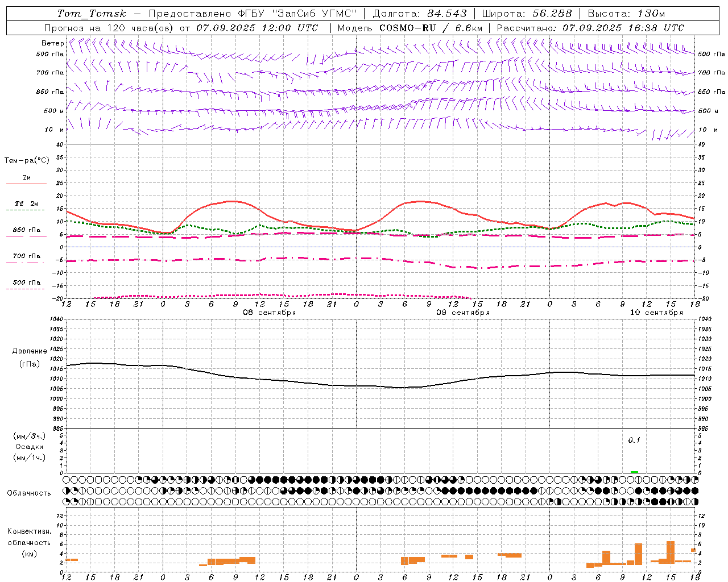Click the elevation label Высота: 130м
728x582 pixels.
point(626,14)
